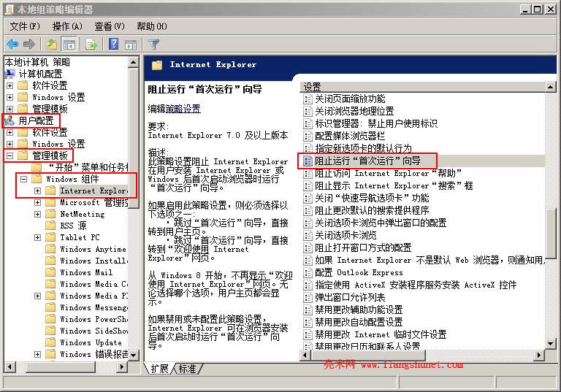Toggle the show/hide console tree icon

[x=69, y=45]
